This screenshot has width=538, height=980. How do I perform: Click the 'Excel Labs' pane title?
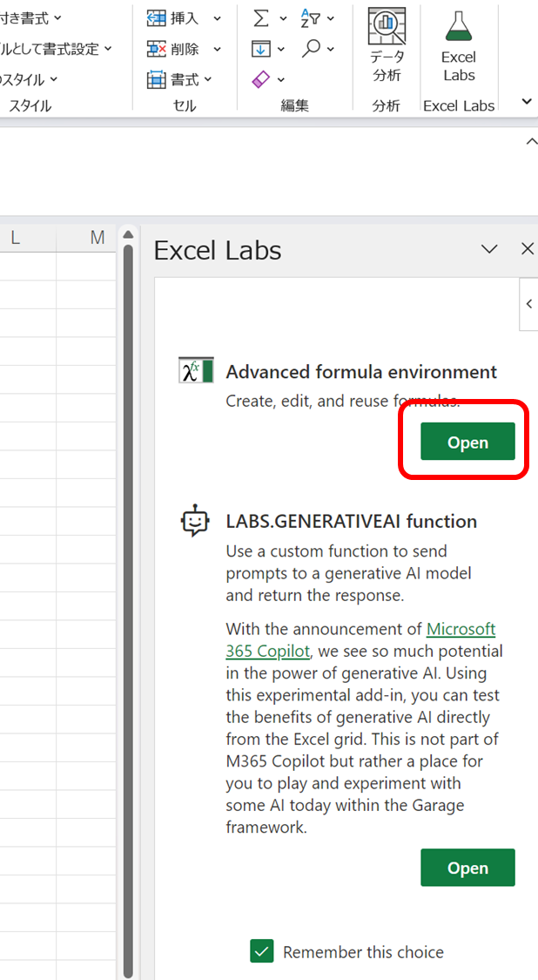[x=218, y=251]
